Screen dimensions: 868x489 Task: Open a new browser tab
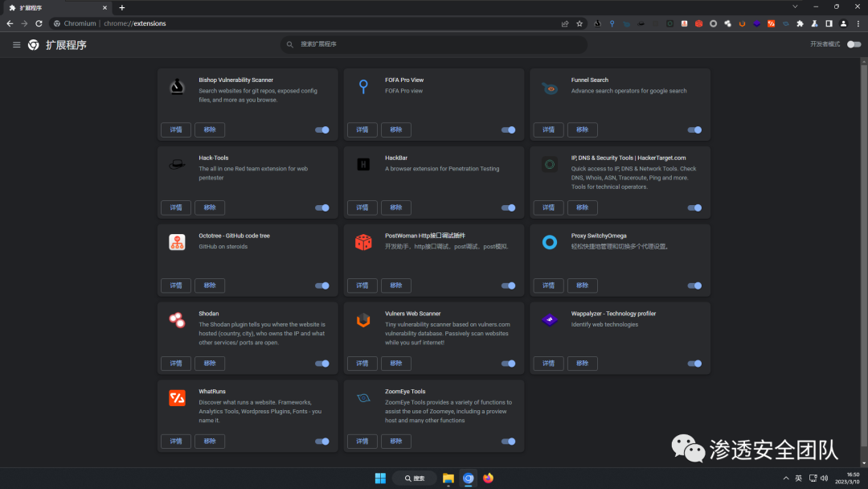pyautogui.click(x=122, y=8)
